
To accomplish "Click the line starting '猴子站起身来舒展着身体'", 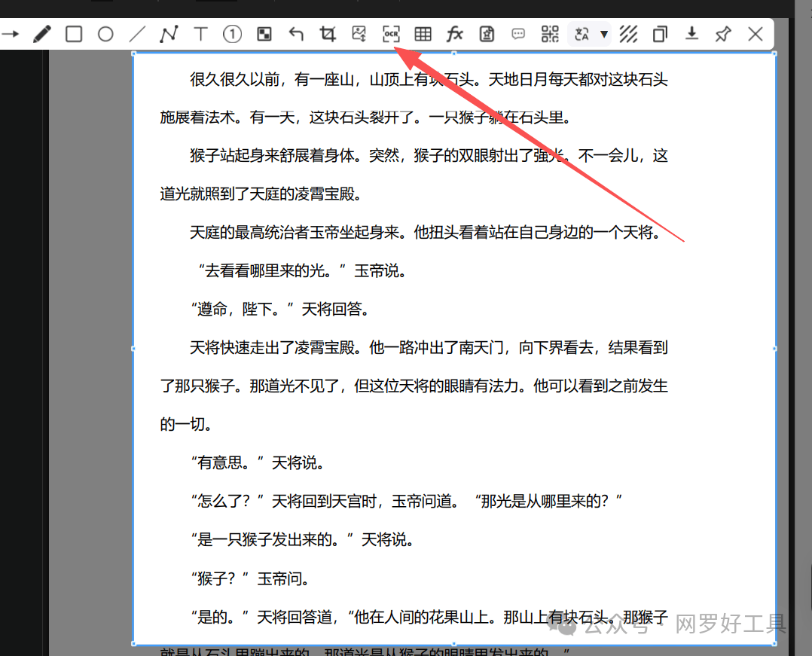I will point(429,156).
